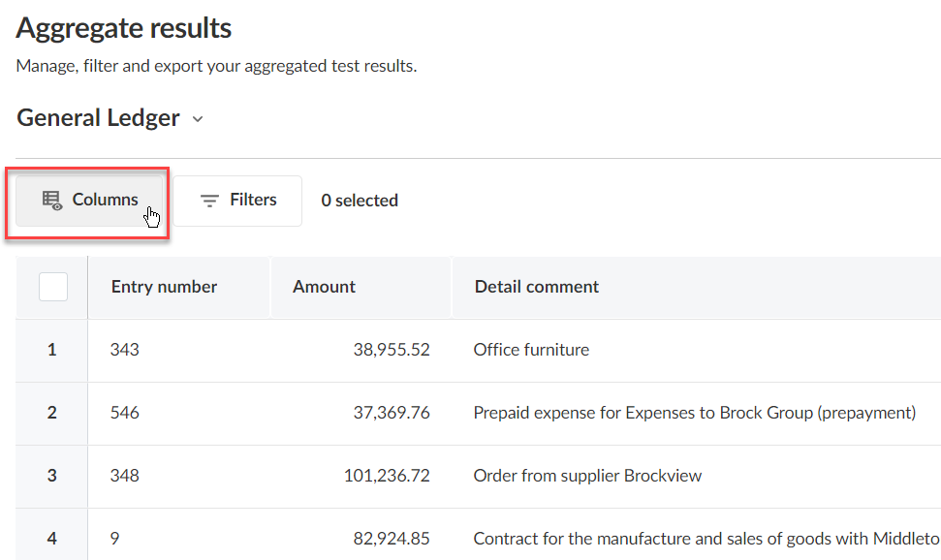941x560 pixels.
Task: Click the Prepaid expense Brock Group comment
Action: 694,413
